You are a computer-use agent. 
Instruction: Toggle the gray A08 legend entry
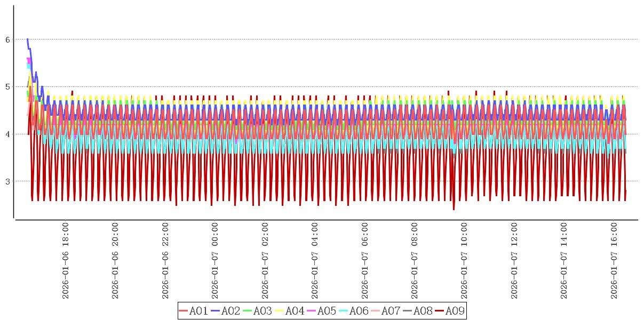418,311
